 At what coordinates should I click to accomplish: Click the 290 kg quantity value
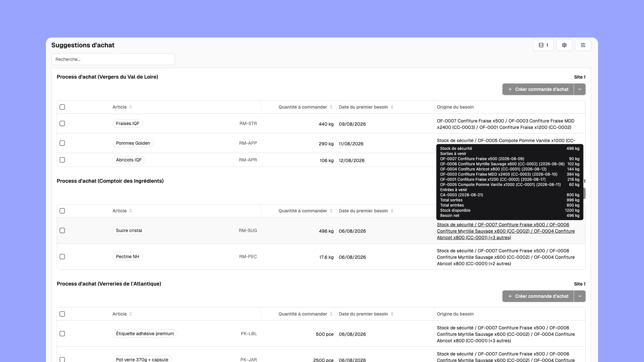click(x=326, y=144)
